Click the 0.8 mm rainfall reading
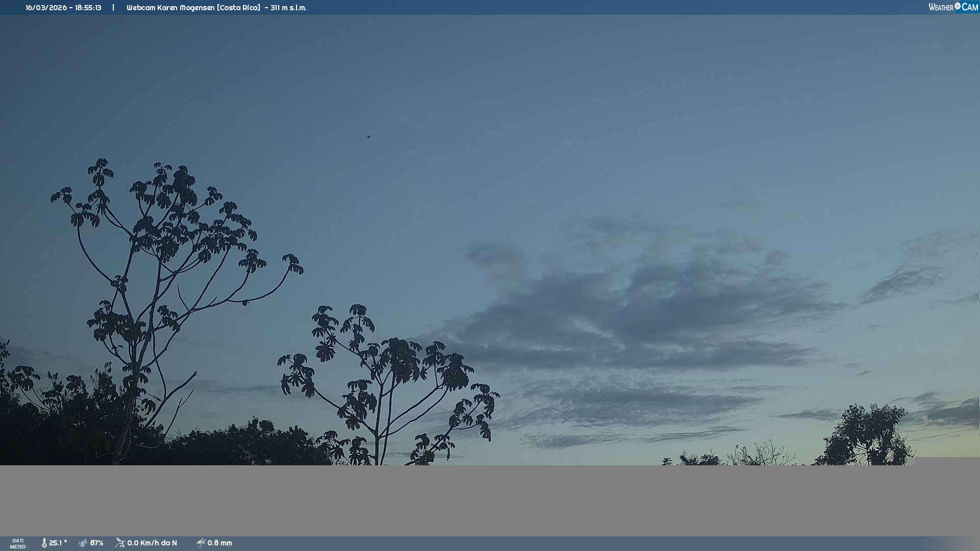The width and height of the screenshot is (980, 551). (219, 543)
